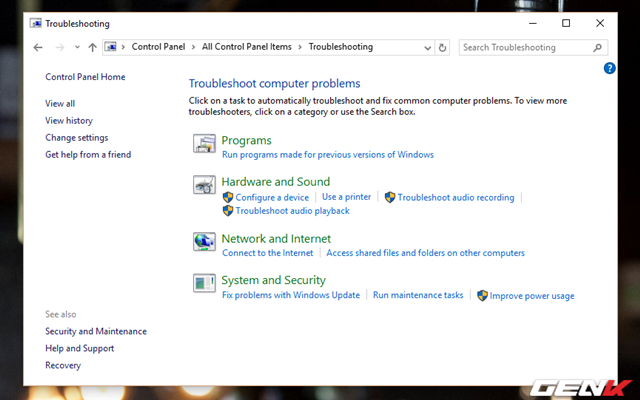Screen dimensions: 640x400
Task: Select Control Panel in the breadcrumb
Action: coord(158,47)
